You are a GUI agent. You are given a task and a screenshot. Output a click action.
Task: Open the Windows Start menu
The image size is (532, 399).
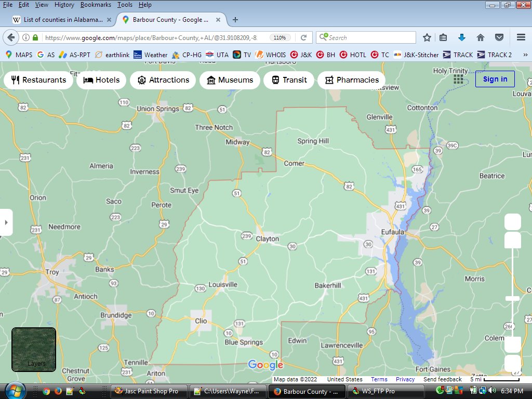pyautogui.click(x=14, y=391)
